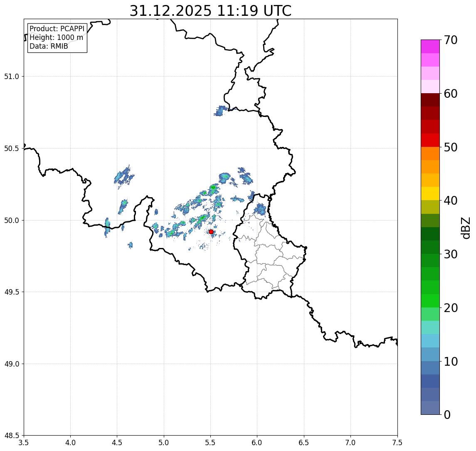Screen dimensions: 476x451
Task: Click the colorbar tick label 60
Action: (451, 94)
